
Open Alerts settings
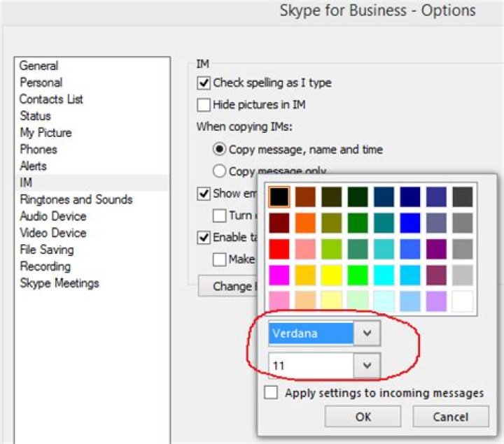pos(33,166)
